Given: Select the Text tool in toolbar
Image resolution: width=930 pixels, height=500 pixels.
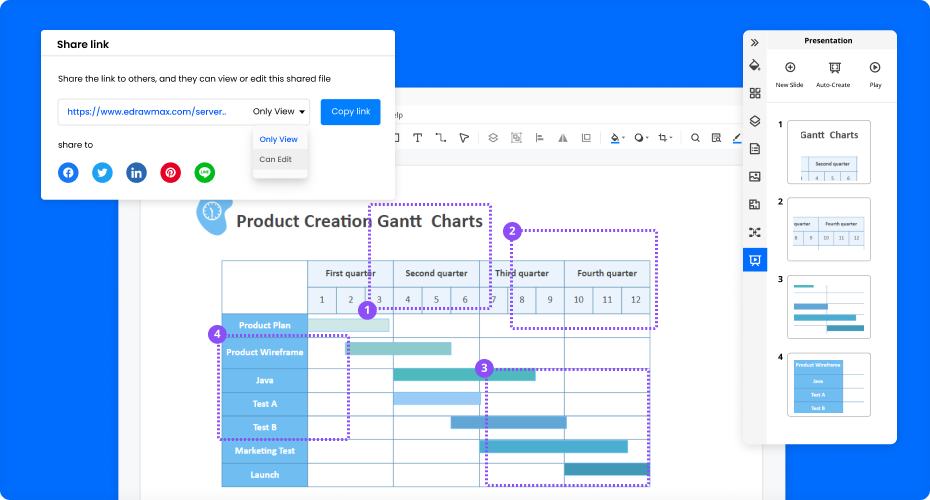Looking at the screenshot, I should pos(416,138).
